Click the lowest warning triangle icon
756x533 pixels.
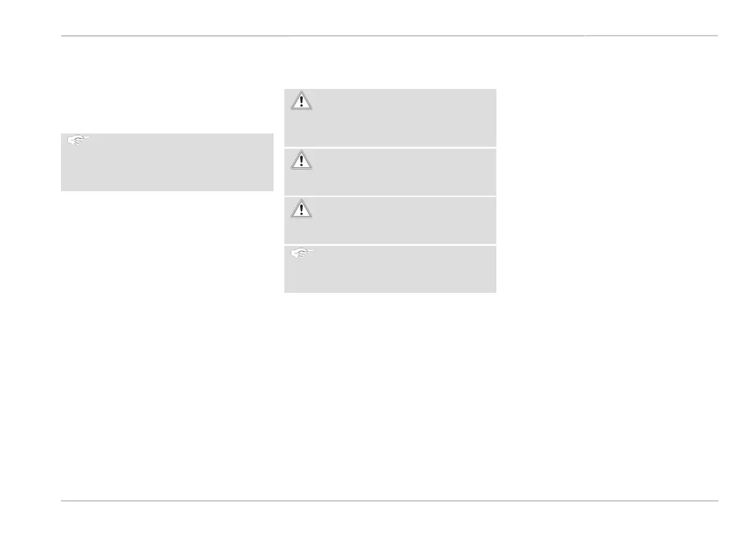tap(302, 208)
